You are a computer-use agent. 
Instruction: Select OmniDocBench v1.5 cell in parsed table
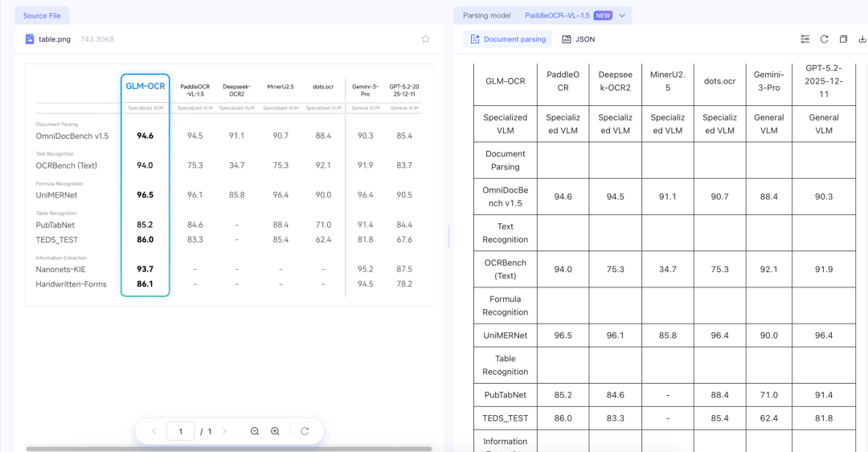tap(506, 197)
